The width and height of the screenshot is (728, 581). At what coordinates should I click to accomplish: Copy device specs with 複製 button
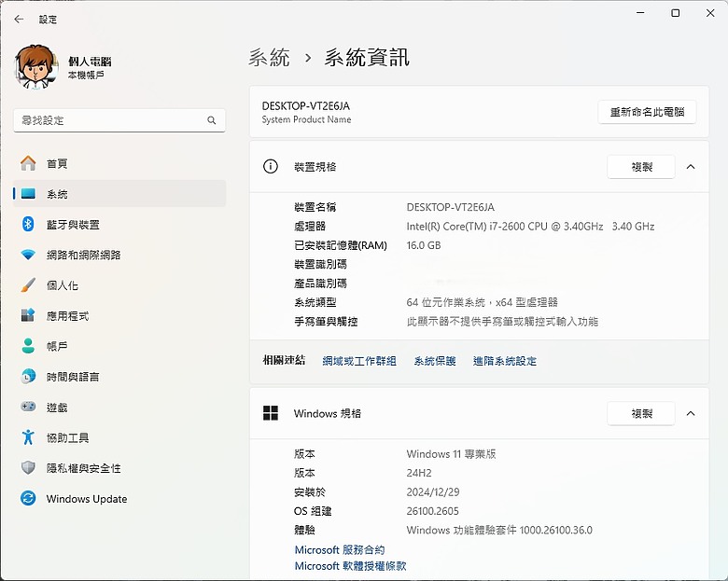[x=641, y=167]
